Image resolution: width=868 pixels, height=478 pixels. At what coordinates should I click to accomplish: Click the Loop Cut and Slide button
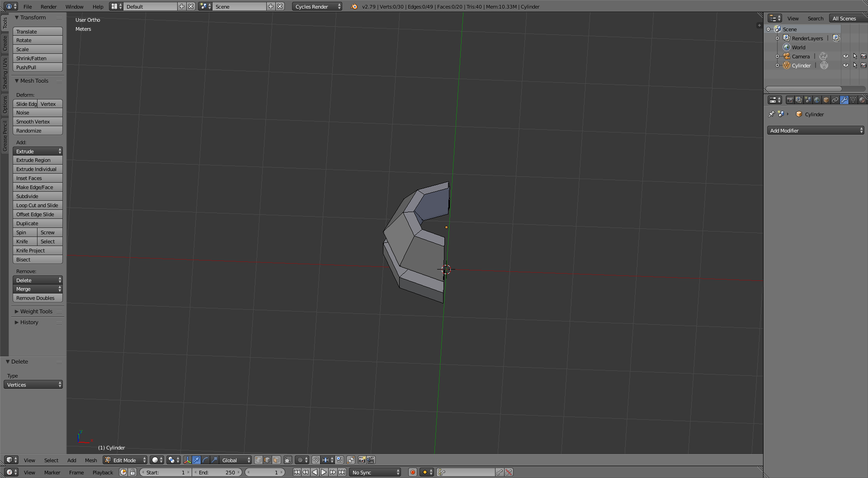(x=38, y=205)
